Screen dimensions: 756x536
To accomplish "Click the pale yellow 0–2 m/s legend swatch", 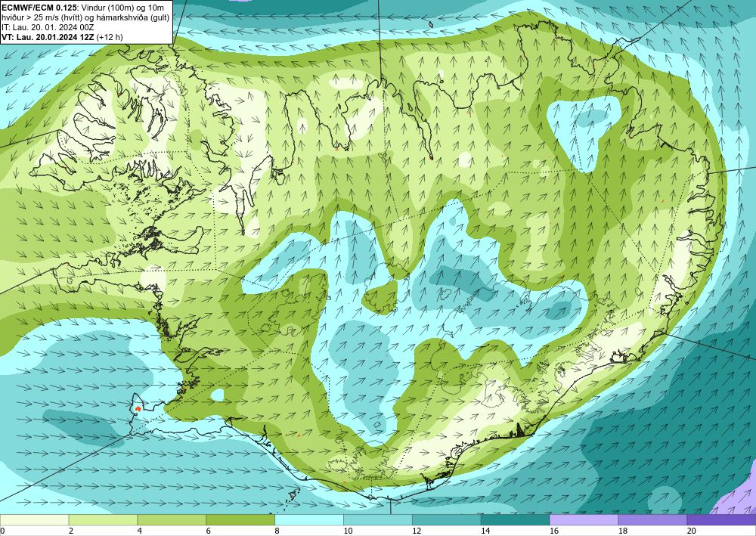I will pos(34,520).
